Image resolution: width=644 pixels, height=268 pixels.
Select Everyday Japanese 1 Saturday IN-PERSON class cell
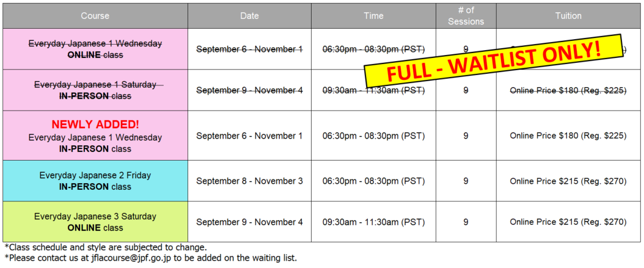click(95, 90)
